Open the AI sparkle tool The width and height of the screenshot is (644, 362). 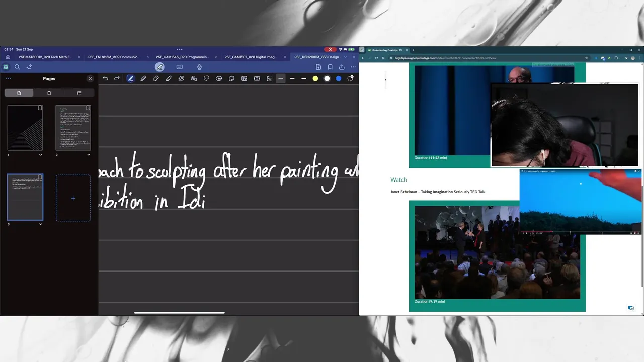(x=29, y=67)
